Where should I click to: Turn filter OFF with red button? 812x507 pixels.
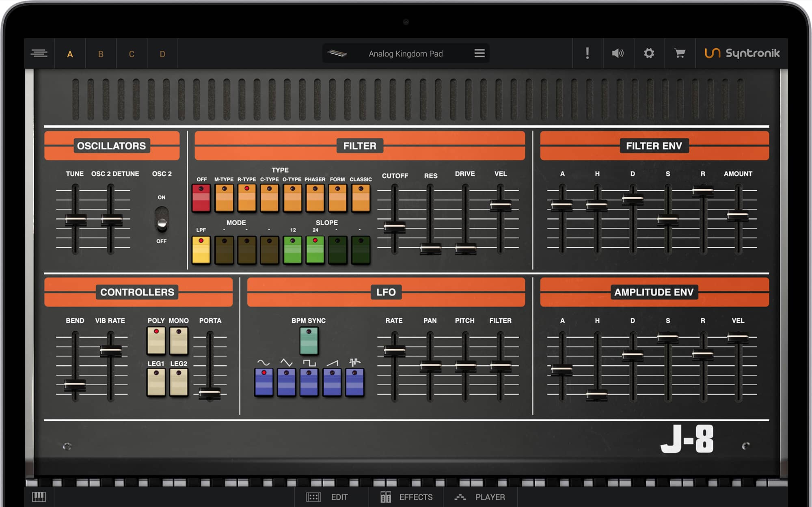pyautogui.click(x=201, y=198)
